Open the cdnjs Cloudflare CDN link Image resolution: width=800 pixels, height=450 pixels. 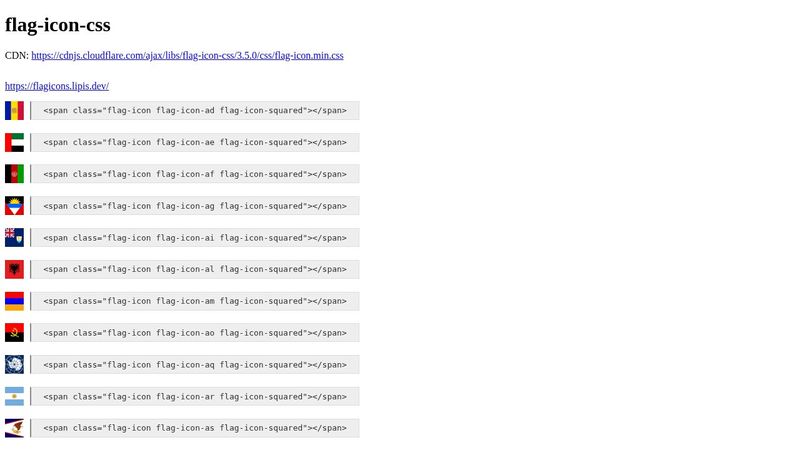pos(187,56)
